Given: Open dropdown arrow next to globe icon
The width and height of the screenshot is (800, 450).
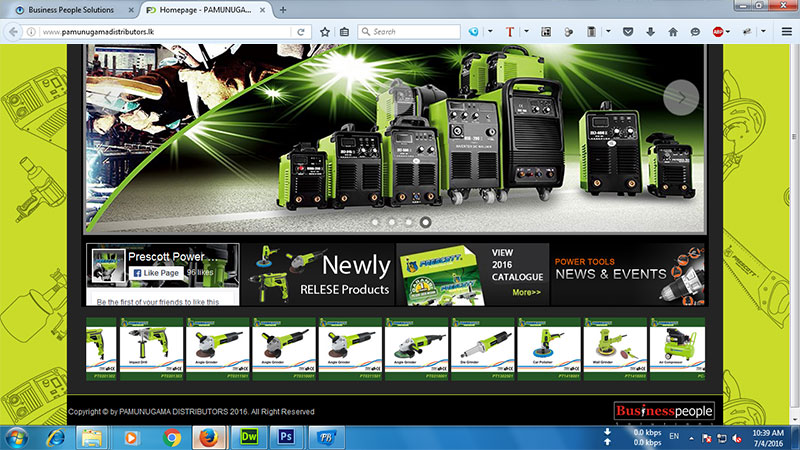Looking at the screenshot, I should point(490,32).
